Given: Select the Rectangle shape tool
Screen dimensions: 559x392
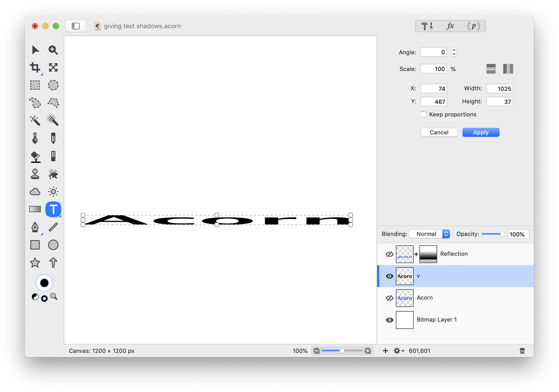Looking at the screenshot, I should (x=35, y=245).
